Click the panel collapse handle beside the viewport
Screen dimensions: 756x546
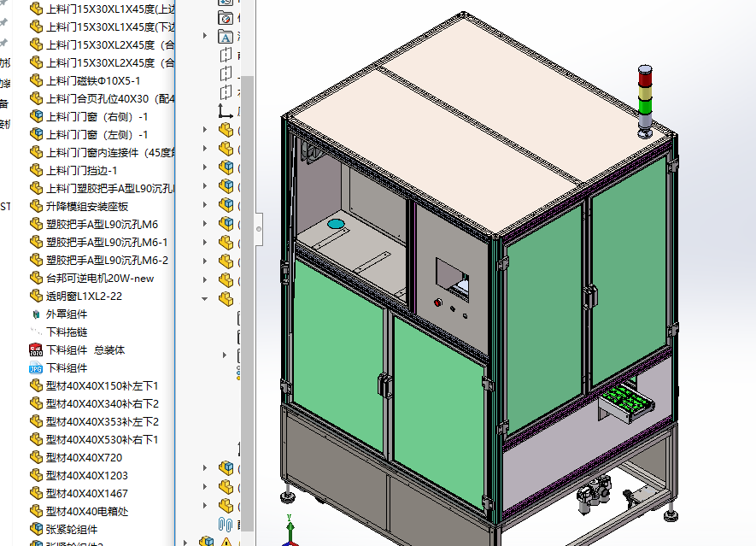coord(259,229)
